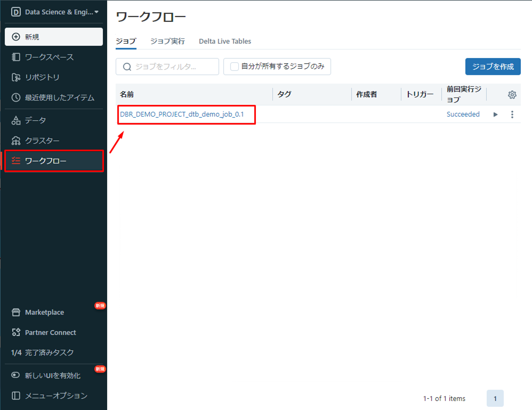Click the Databricks D logo icon
532x410 pixels.
tap(16, 12)
